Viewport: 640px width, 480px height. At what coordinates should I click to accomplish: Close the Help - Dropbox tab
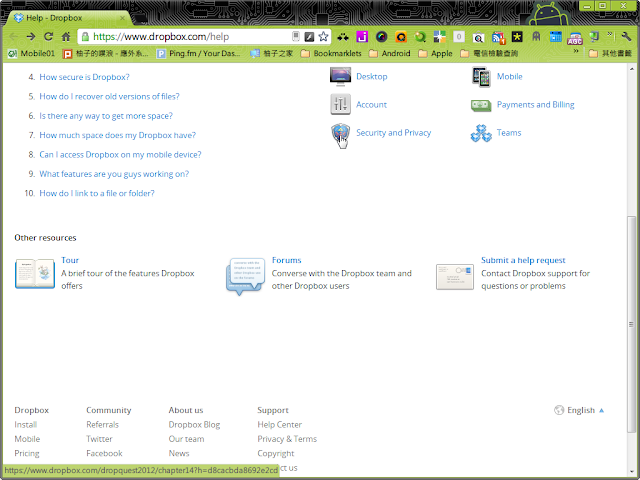[x=122, y=18]
